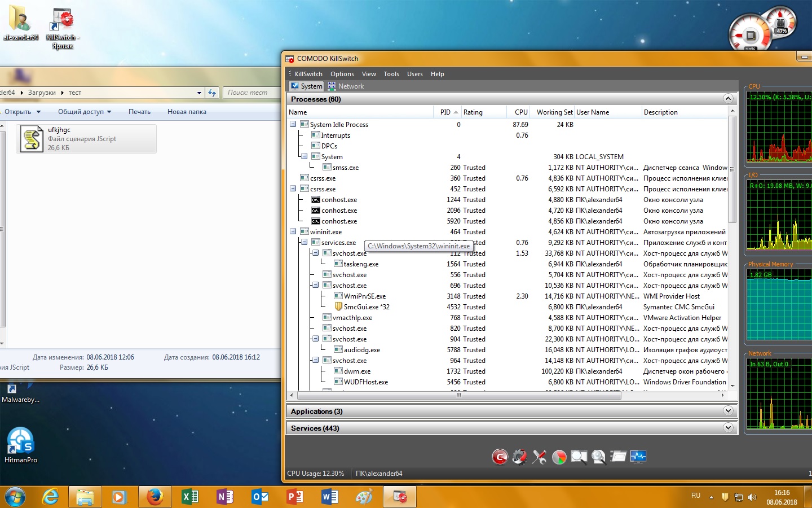Image resolution: width=812 pixels, height=508 pixels.
Task: Collapse the Processes (60) panel
Action: tap(728, 99)
